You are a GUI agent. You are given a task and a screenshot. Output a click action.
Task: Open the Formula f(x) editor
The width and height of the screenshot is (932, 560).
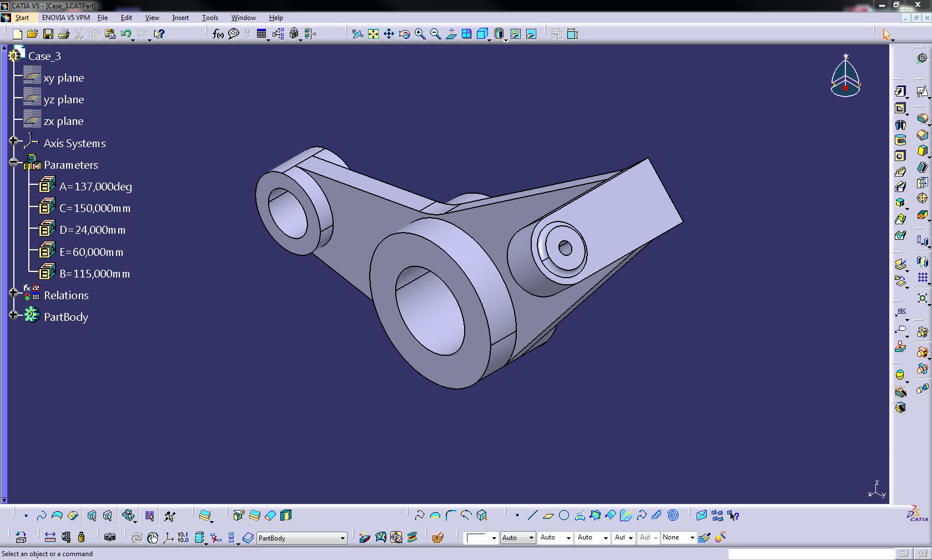218,34
